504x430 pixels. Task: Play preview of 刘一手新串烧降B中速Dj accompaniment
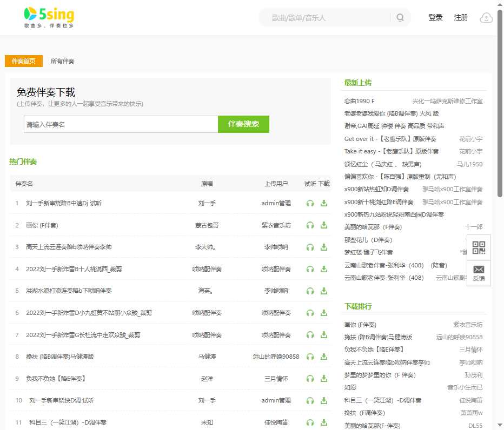tap(310, 203)
